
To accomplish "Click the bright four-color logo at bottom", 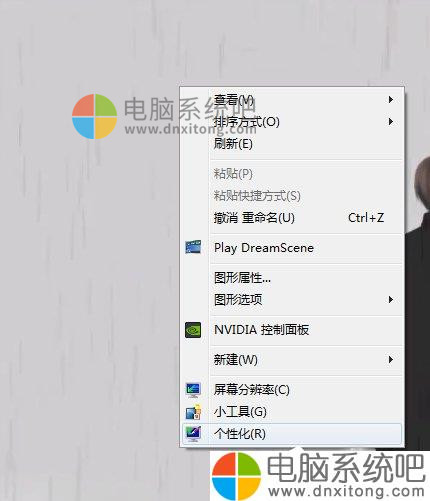I will coord(236,476).
